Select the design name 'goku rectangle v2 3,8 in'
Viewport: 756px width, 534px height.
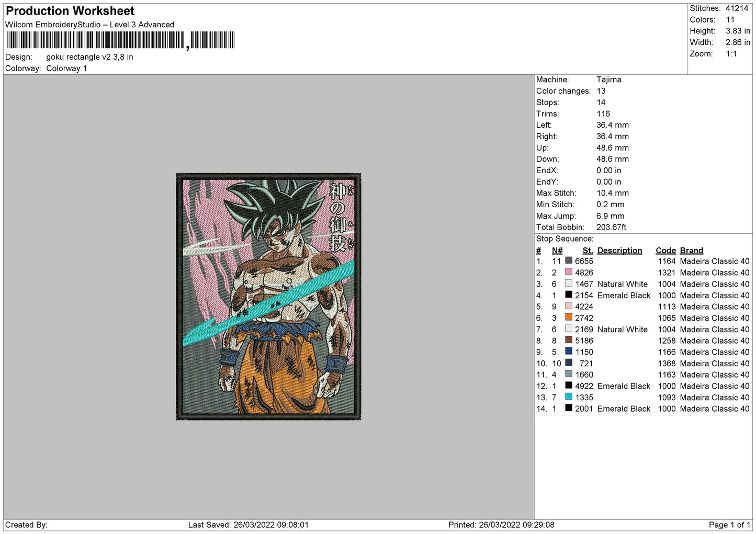pyautogui.click(x=89, y=57)
